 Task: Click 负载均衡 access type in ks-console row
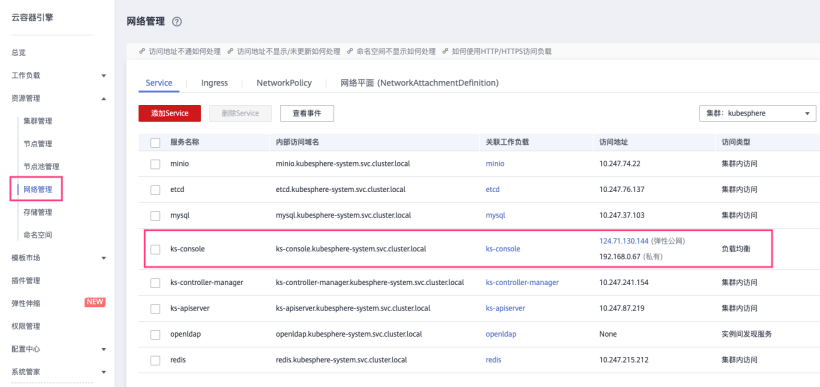736,249
